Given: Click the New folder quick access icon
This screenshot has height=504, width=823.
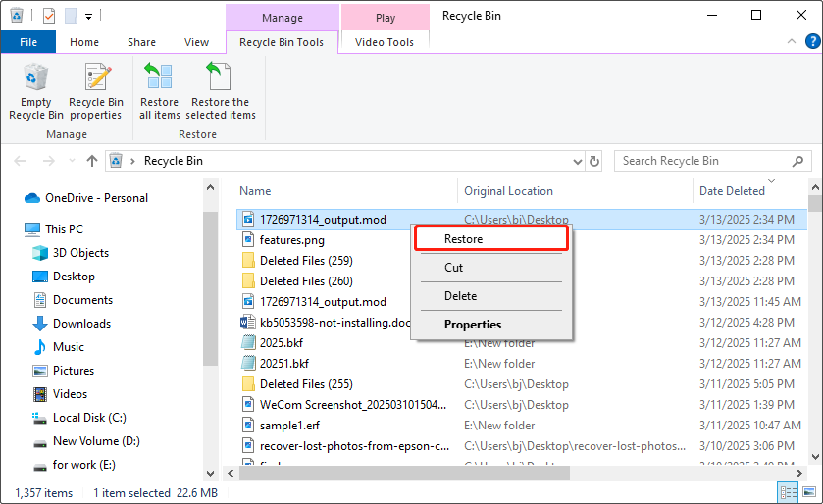Looking at the screenshot, I should coord(71,16).
